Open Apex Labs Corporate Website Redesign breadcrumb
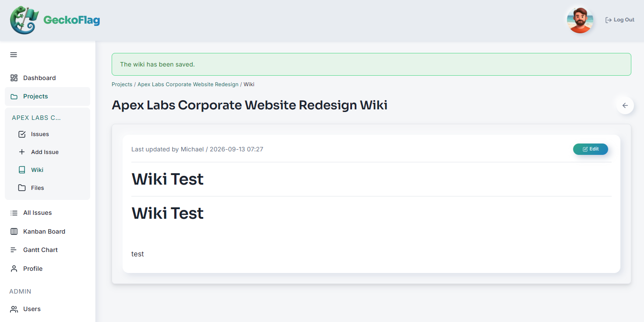The width and height of the screenshot is (644, 322). pos(188,84)
